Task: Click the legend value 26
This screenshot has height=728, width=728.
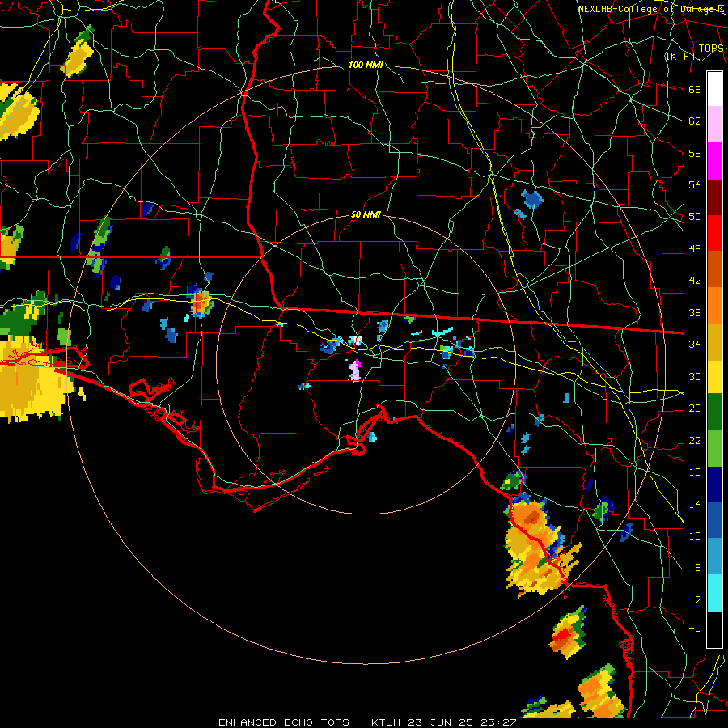Action: pyautogui.click(x=695, y=408)
